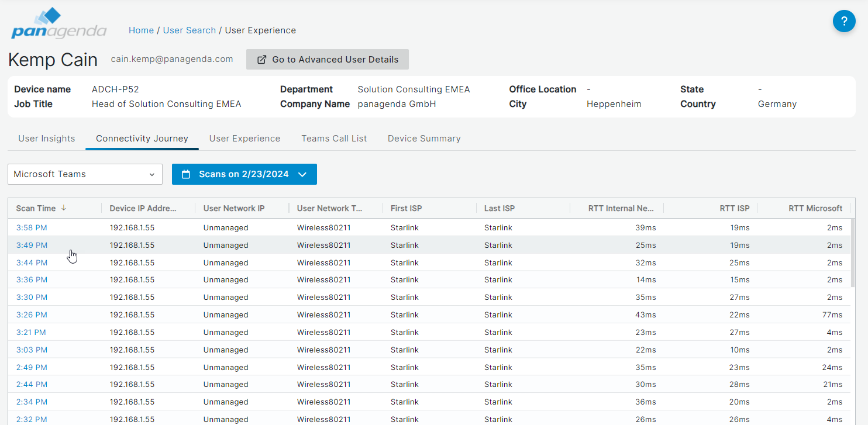
Task: Click the Solution Consulting EMEA department value
Action: tap(414, 89)
